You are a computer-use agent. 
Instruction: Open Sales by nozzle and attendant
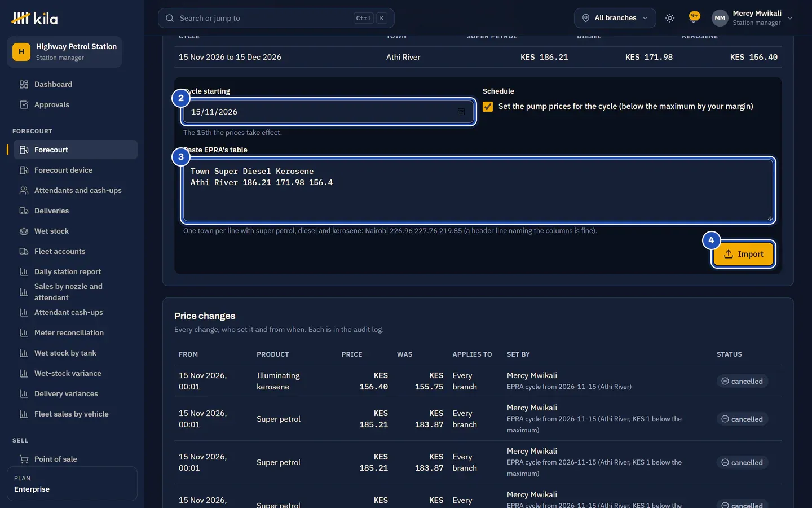pos(76,292)
